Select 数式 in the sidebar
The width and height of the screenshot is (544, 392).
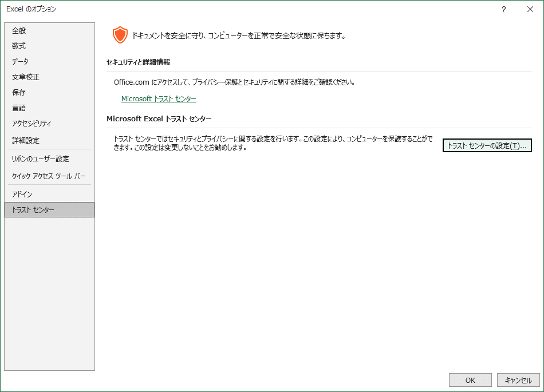click(49, 46)
